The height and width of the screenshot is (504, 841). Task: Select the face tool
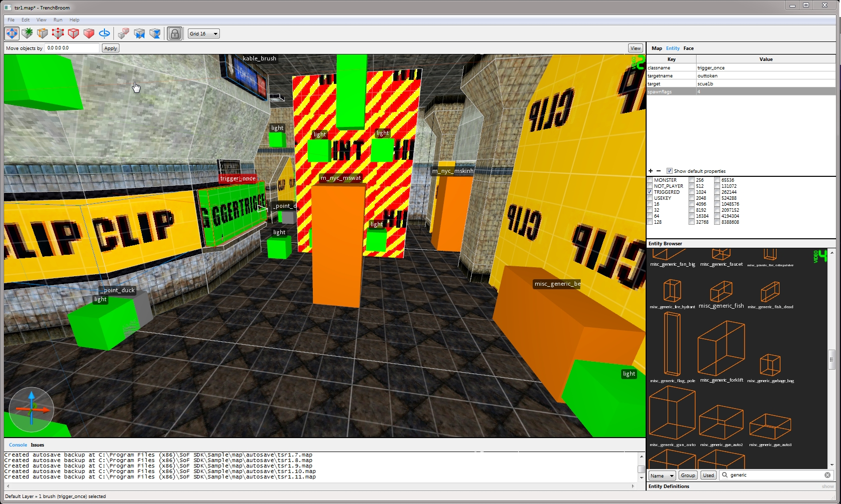point(89,33)
